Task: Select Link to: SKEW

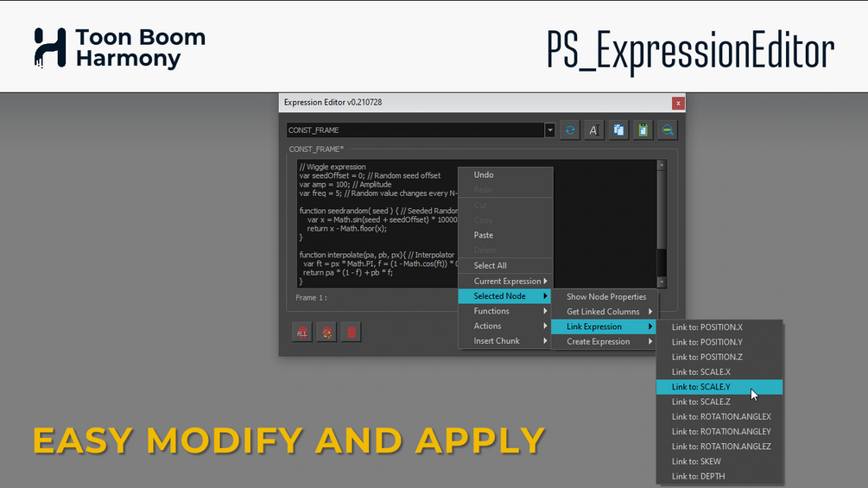Action: click(x=719, y=461)
